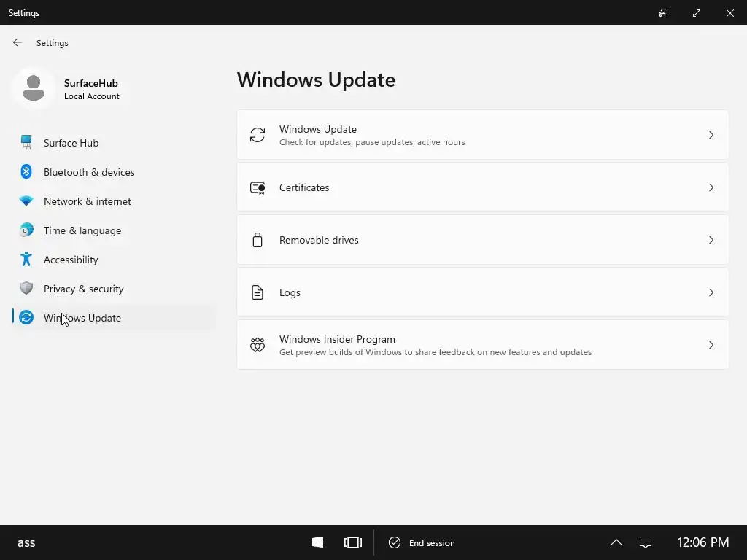Open Windows Update check for updates card

click(x=483, y=135)
